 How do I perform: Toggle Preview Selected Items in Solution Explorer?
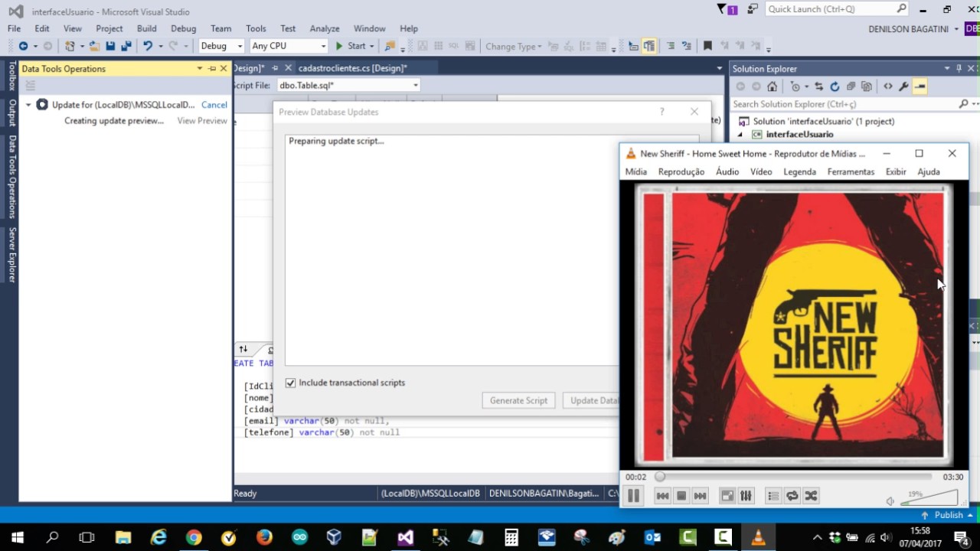(x=920, y=86)
